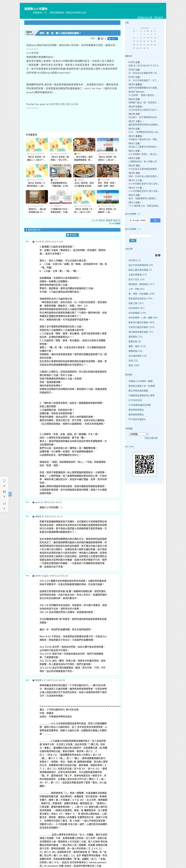This screenshot has height=868, width=186.
Task: Open 所有文章列表 link
Action: click(151, 438)
